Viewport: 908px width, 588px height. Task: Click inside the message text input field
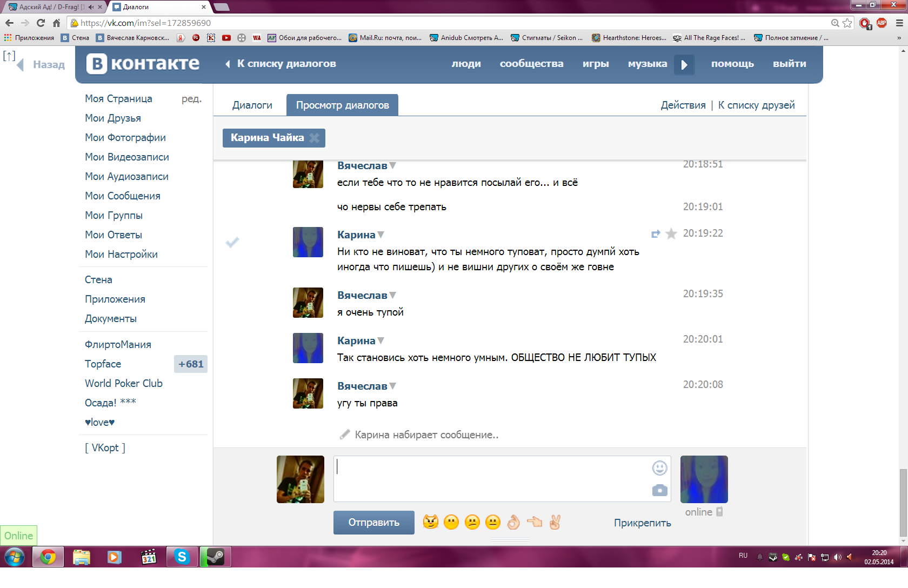502,479
